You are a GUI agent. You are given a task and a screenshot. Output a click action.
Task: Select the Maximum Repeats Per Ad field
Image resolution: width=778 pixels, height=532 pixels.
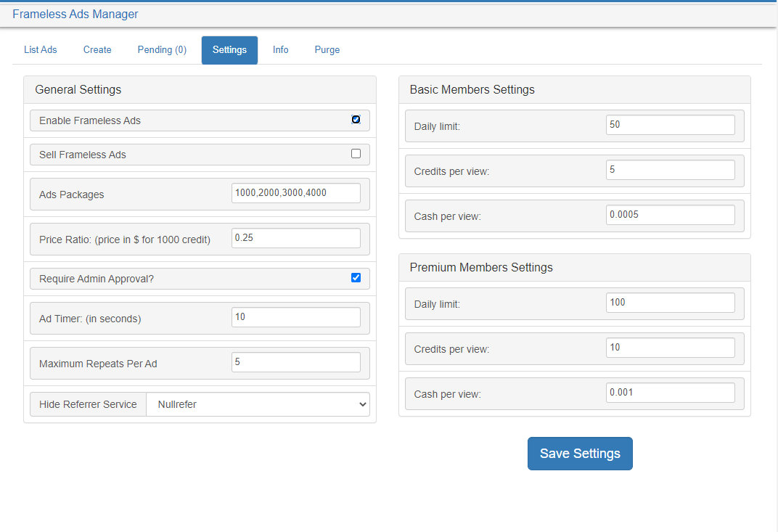coord(295,362)
